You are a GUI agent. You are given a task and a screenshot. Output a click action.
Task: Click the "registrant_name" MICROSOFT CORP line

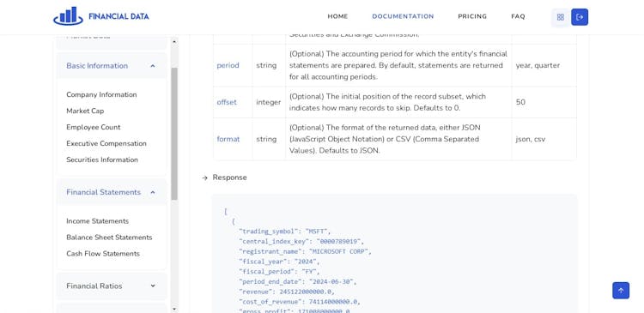(x=305, y=251)
